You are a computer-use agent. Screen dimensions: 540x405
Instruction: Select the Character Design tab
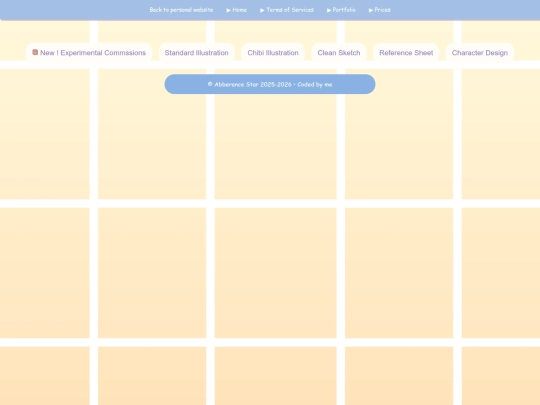[480, 53]
